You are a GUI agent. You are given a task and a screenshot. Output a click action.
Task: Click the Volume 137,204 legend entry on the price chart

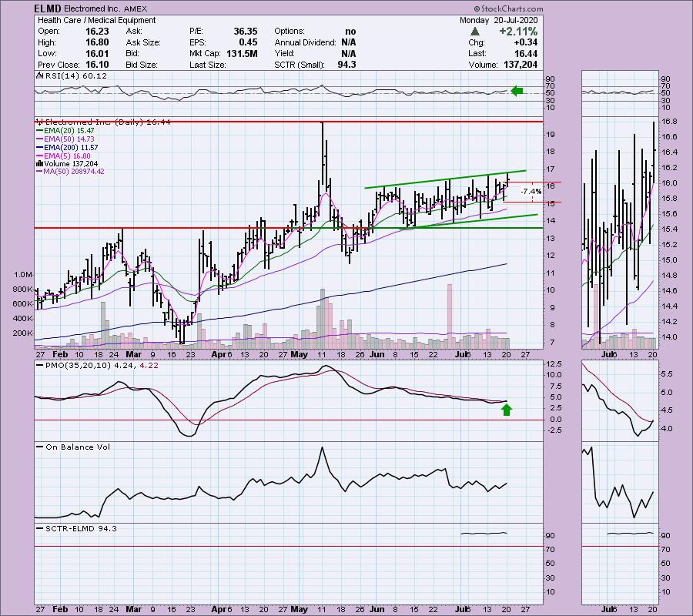(x=70, y=164)
